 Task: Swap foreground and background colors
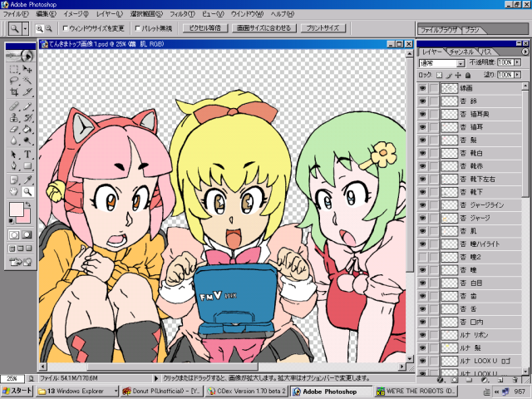28,204
